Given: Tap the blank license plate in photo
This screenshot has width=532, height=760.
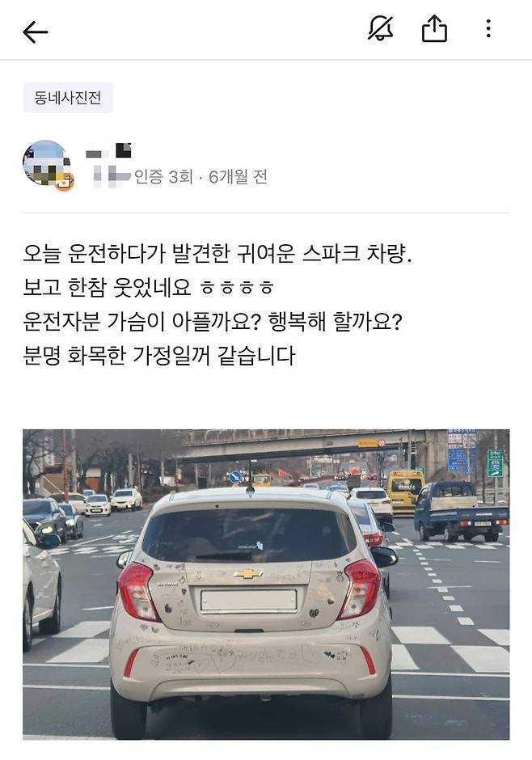Looking at the screenshot, I should click(x=248, y=600).
